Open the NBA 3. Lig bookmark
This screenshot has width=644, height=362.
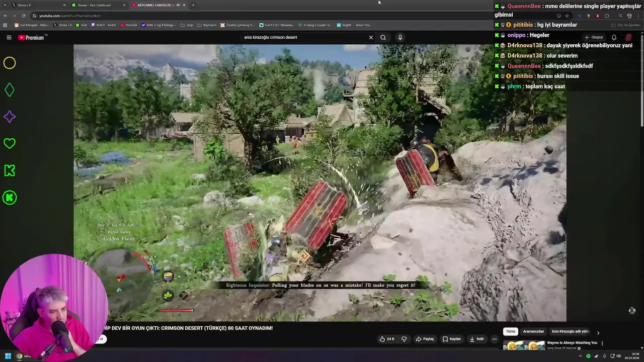[159, 25]
